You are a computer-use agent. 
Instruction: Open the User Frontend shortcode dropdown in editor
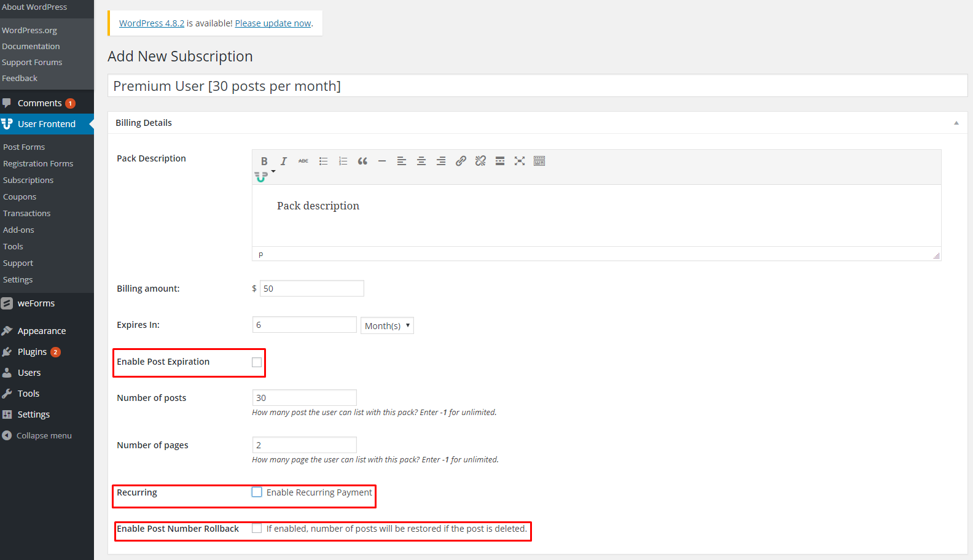click(x=265, y=176)
